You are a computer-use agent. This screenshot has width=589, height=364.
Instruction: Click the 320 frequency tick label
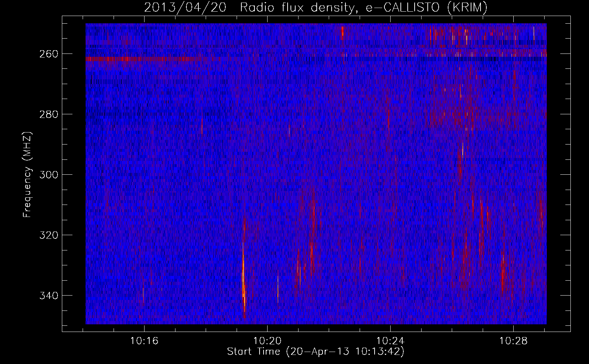point(48,235)
